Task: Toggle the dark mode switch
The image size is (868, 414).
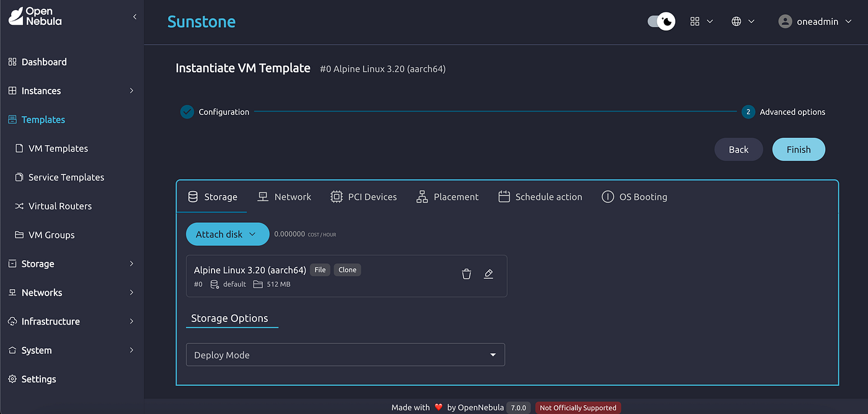Action: [662, 22]
